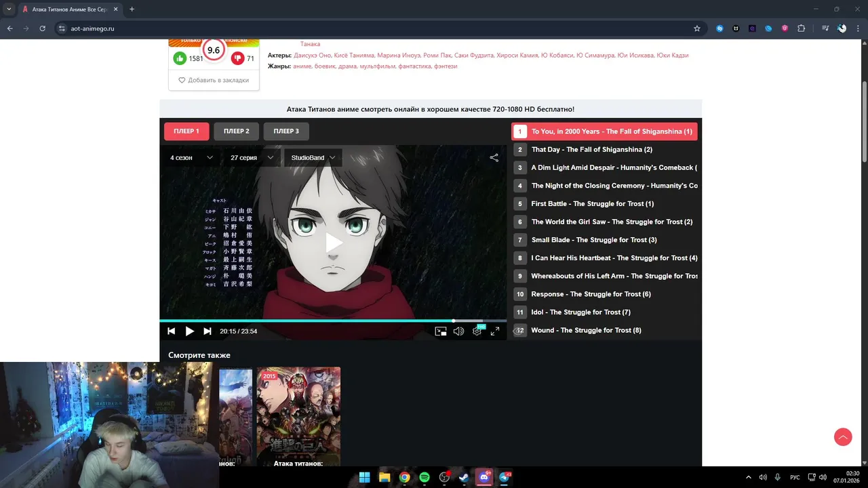Open the tab search dropdown arrow

pyautogui.click(x=9, y=9)
